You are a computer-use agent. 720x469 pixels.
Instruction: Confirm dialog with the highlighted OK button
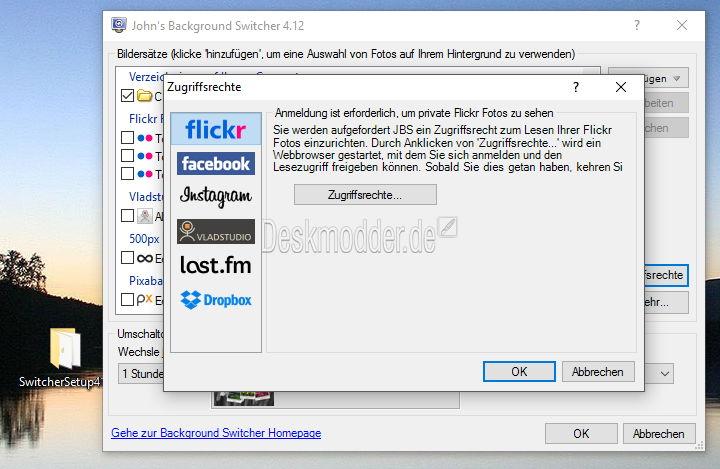(x=519, y=372)
